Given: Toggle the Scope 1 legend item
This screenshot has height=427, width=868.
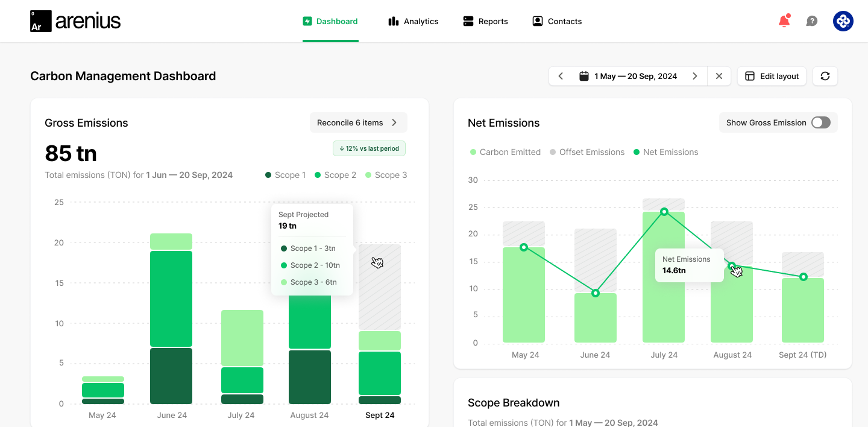Looking at the screenshot, I should point(285,175).
